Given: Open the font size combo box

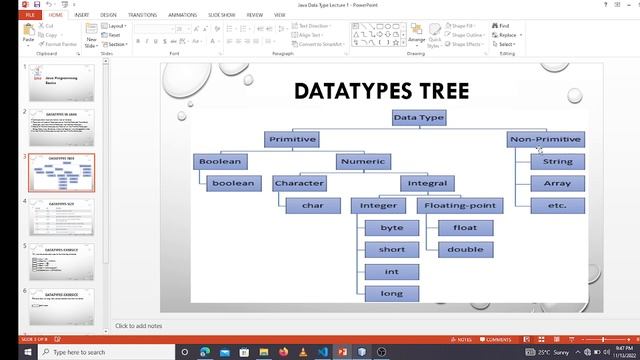Looking at the screenshot, I should (x=183, y=29).
